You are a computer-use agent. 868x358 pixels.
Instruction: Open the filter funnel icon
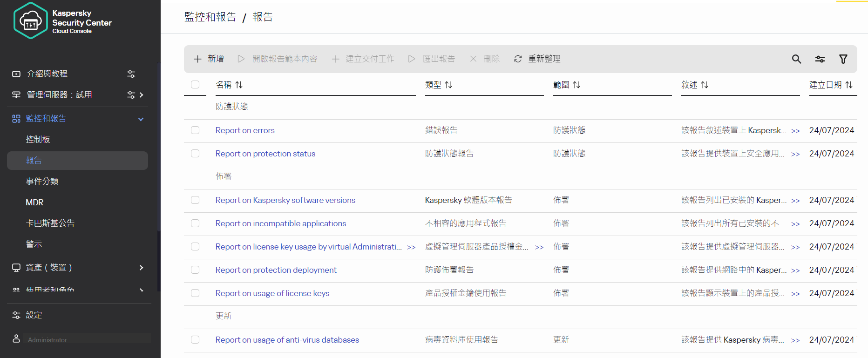click(x=843, y=59)
